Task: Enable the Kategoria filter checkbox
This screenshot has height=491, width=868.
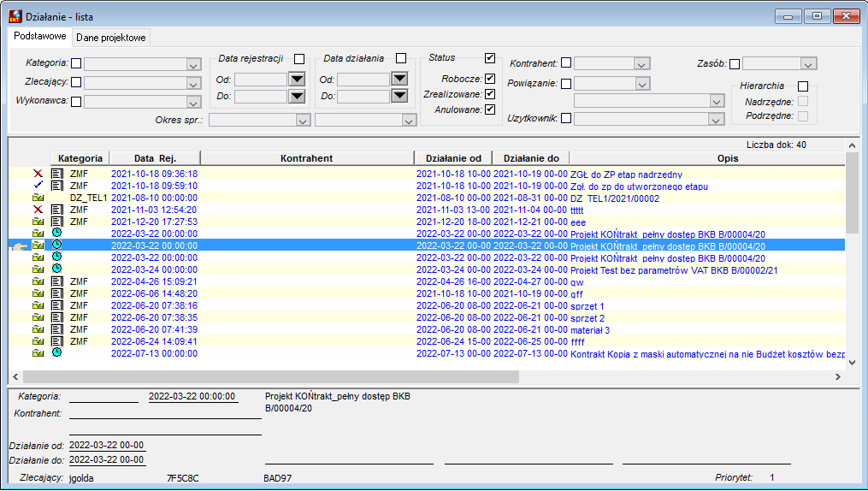Action: click(x=76, y=63)
